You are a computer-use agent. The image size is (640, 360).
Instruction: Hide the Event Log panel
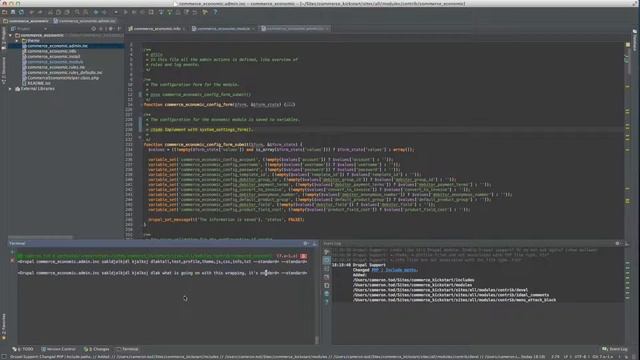pos(627,243)
